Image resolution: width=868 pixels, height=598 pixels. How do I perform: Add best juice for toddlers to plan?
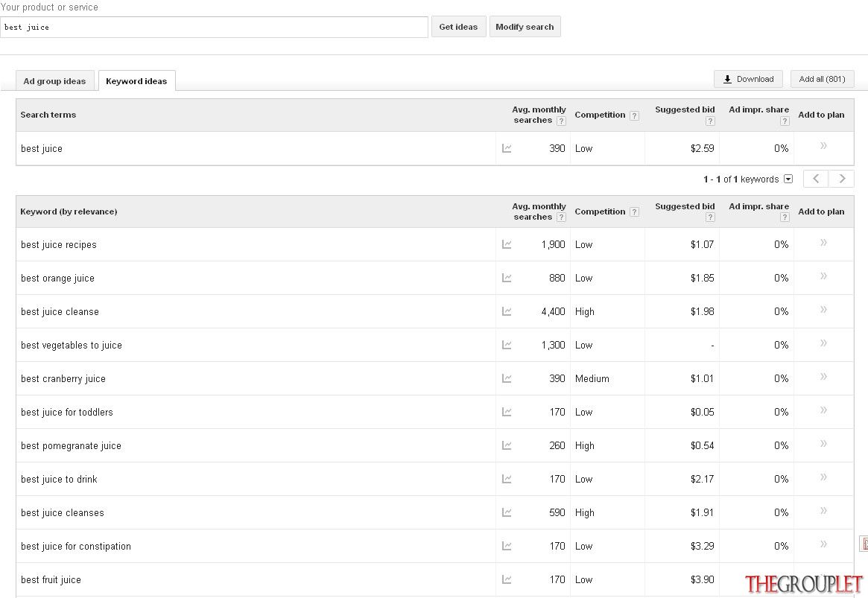pos(823,410)
